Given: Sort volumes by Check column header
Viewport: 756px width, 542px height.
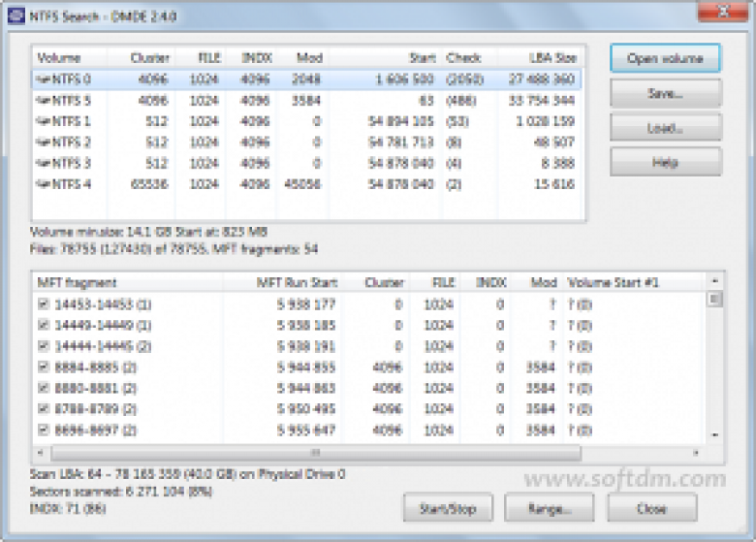Looking at the screenshot, I should [469, 58].
